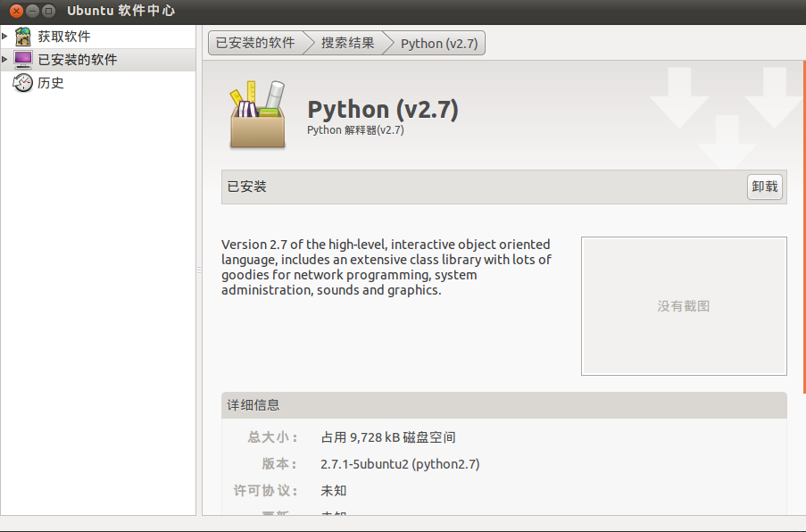Click the pane divider handle beside the sidebar
Screen dimensions: 806x532
tap(199, 270)
